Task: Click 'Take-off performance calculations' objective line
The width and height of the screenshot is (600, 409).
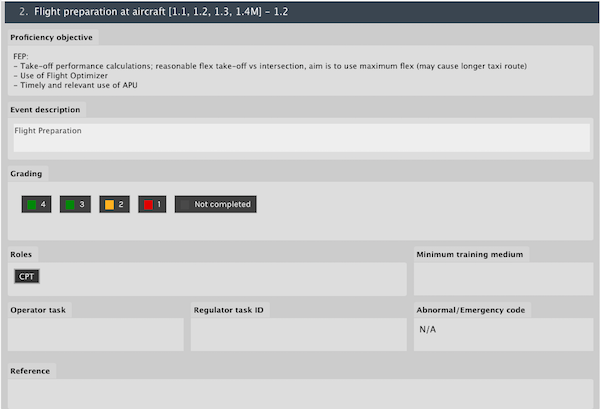Action: coord(270,66)
